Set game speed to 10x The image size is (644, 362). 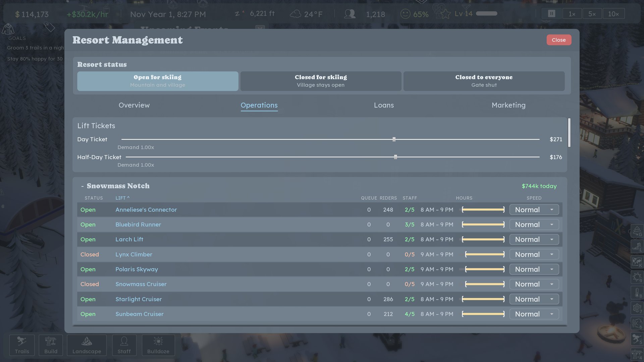click(613, 14)
